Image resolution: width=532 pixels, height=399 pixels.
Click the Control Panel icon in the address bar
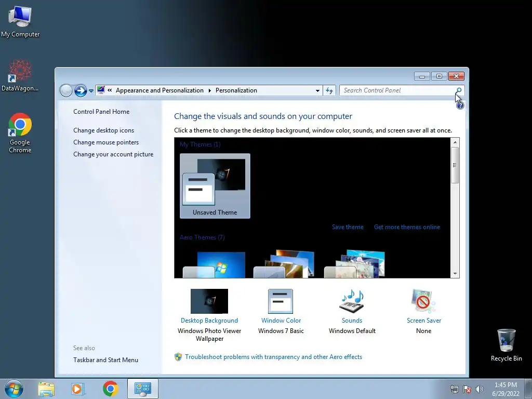click(101, 90)
